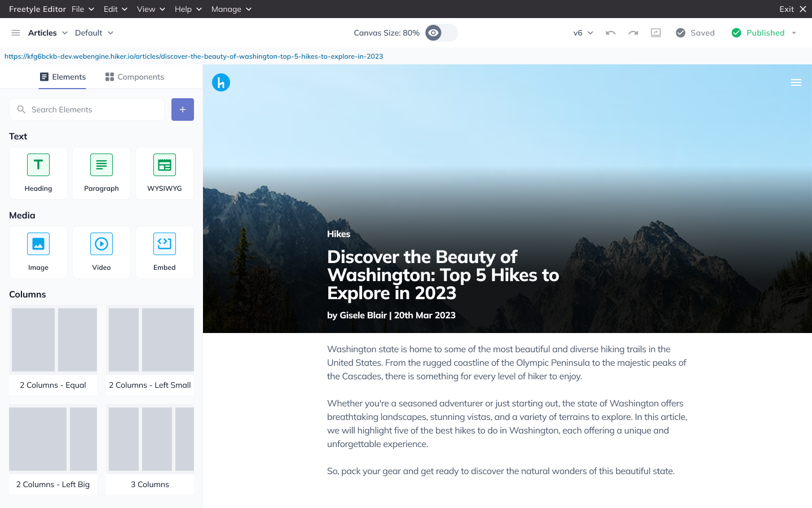Screen dimensions: 812x508
Task: Click the blue plus button beside Search Elements
Action: [182, 109]
